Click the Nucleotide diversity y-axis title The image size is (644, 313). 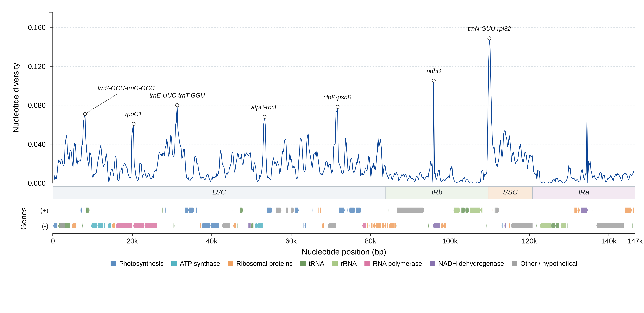click(16, 98)
